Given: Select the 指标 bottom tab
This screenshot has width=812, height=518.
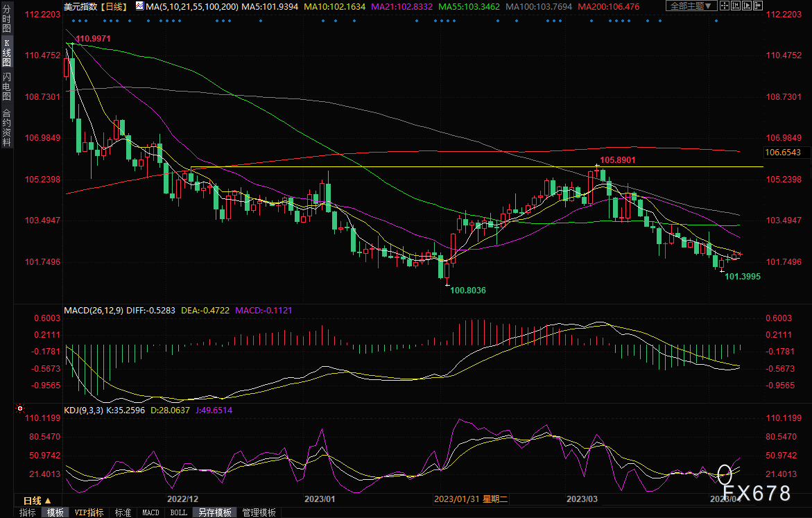Looking at the screenshot, I should pos(27,512).
